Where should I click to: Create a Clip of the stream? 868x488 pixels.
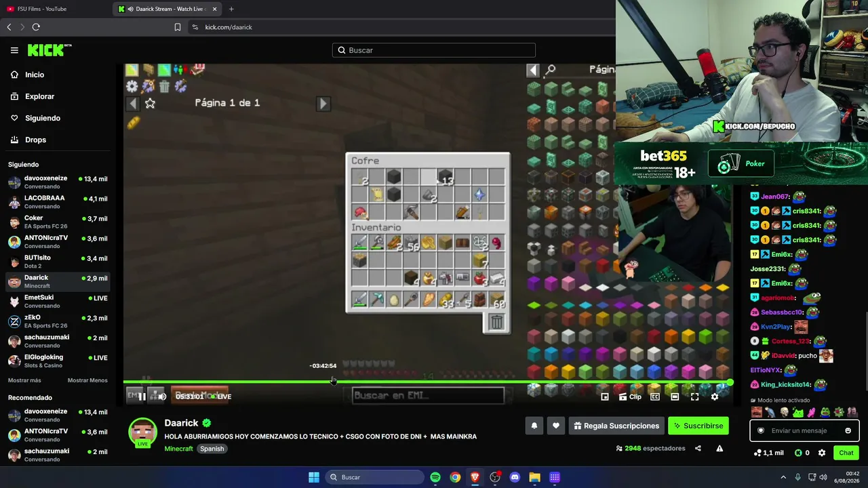(630, 396)
